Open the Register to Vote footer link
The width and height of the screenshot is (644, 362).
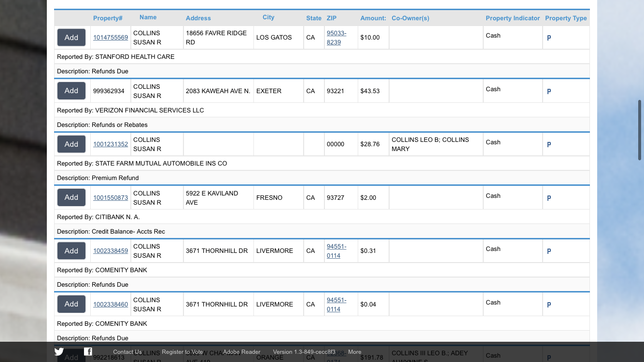tap(182, 352)
